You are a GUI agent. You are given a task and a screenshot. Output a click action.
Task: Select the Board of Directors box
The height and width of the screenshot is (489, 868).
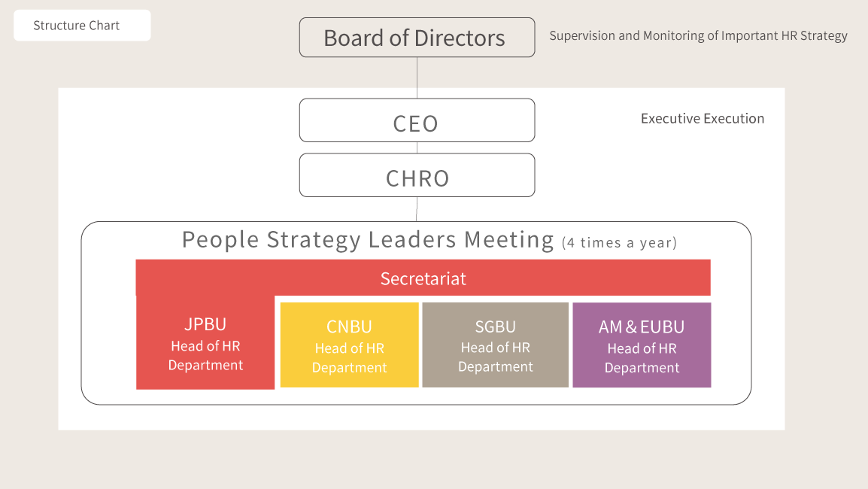(x=417, y=38)
